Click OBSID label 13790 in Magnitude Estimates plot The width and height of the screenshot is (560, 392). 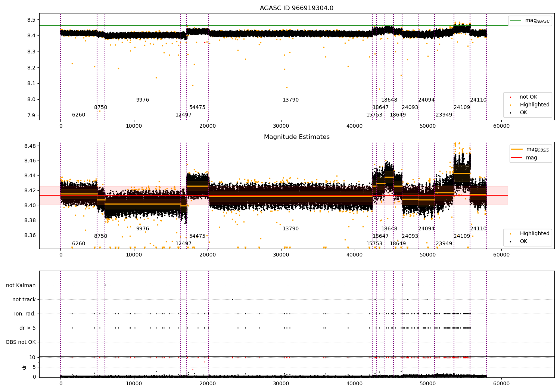(x=290, y=229)
